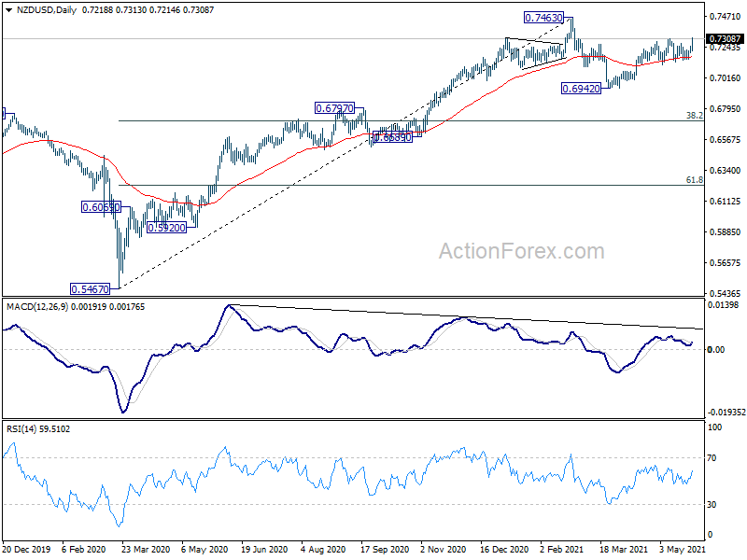747x560 pixels.
Task: Click the MACD axis value 0.01398
Action: pos(723,305)
